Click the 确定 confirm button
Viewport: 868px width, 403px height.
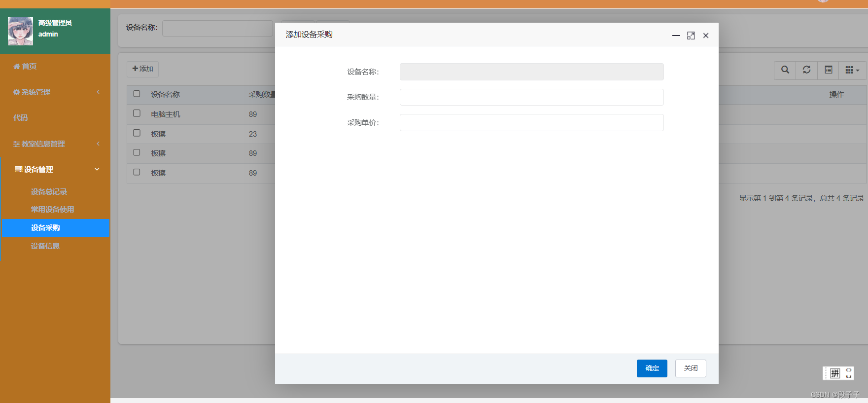652,368
